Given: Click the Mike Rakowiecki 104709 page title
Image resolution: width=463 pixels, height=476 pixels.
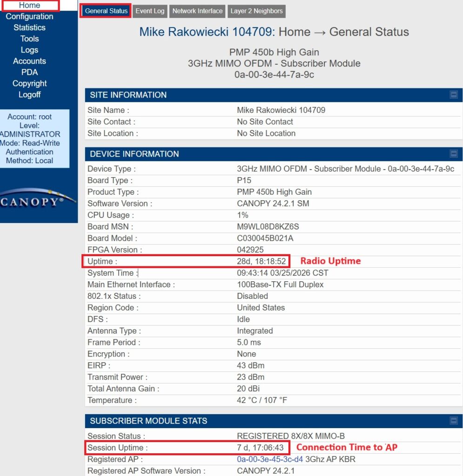Looking at the screenshot, I should (x=207, y=32).
